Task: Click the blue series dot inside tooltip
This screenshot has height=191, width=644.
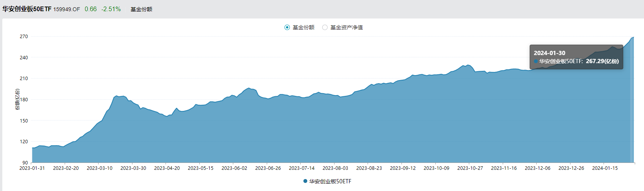Action: (x=536, y=61)
